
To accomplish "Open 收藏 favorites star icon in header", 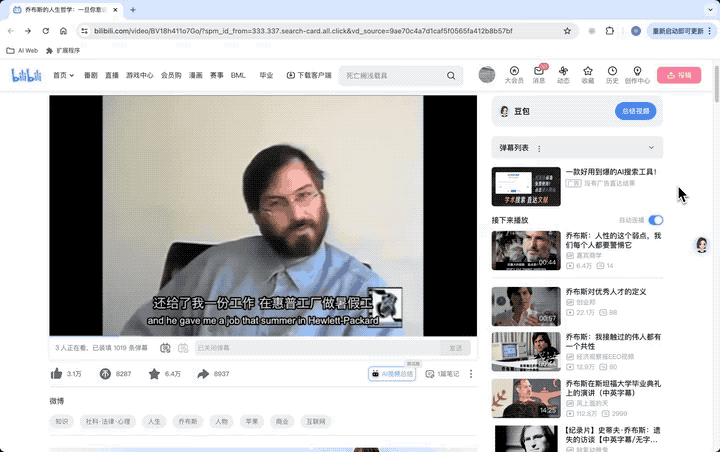I will pyautogui.click(x=588, y=75).
